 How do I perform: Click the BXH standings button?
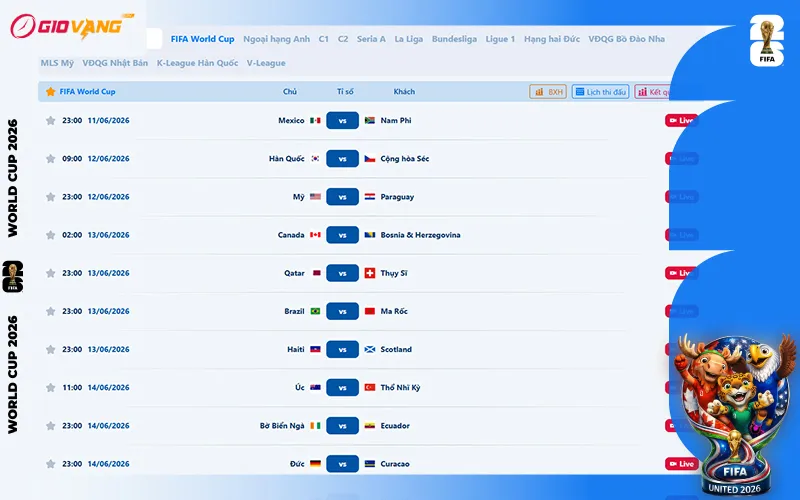tap(548, 92)
